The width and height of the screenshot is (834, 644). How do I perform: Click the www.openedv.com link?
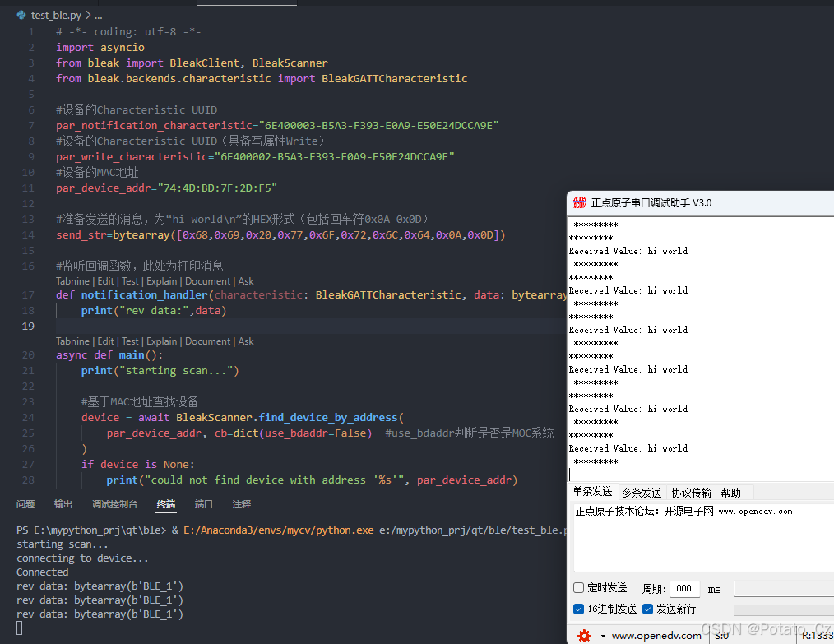657,635
